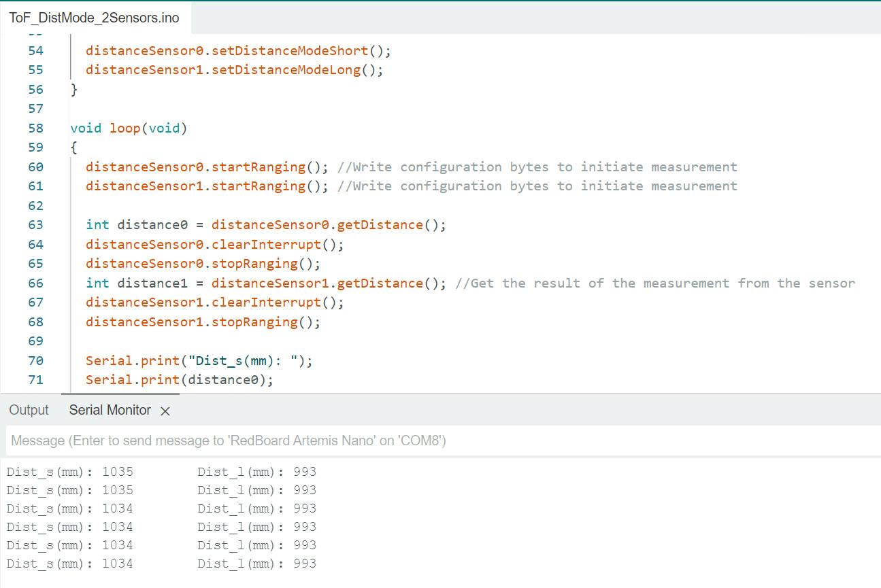Screen dimensions: 881x588
Task: Click line number 54 in the gutter
Action: (35, 51)
